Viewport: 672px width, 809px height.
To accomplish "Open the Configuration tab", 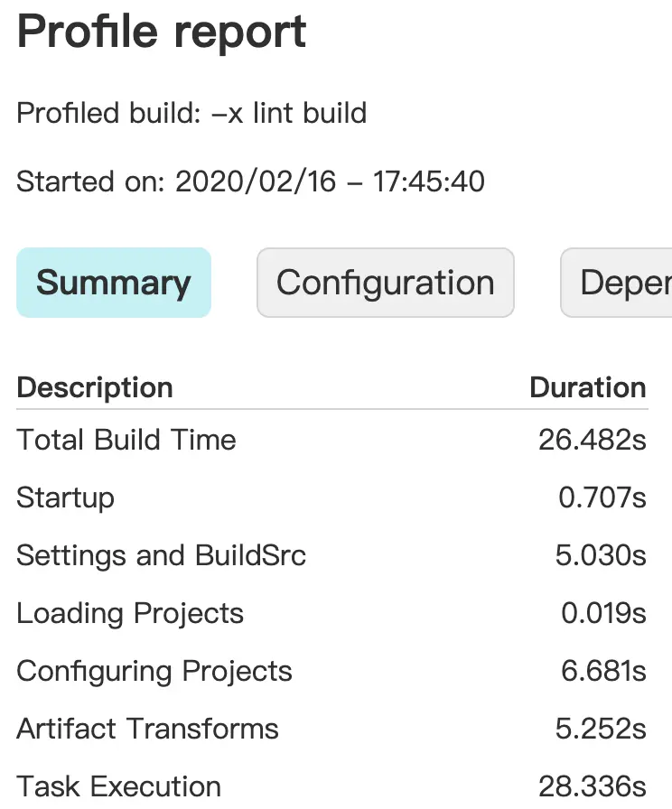I will coord(386,283).
